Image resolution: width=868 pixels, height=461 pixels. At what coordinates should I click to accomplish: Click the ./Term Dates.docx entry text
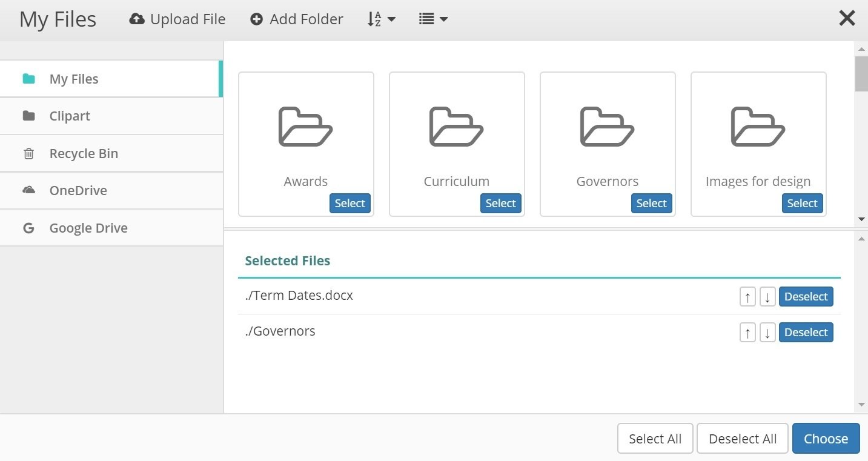(x=299, y=296)
